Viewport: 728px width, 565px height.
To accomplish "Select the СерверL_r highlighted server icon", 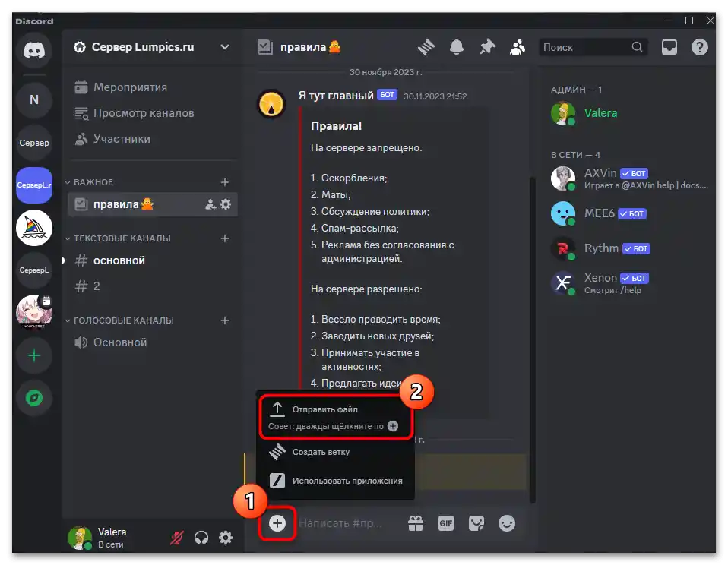I will point(34,185).
